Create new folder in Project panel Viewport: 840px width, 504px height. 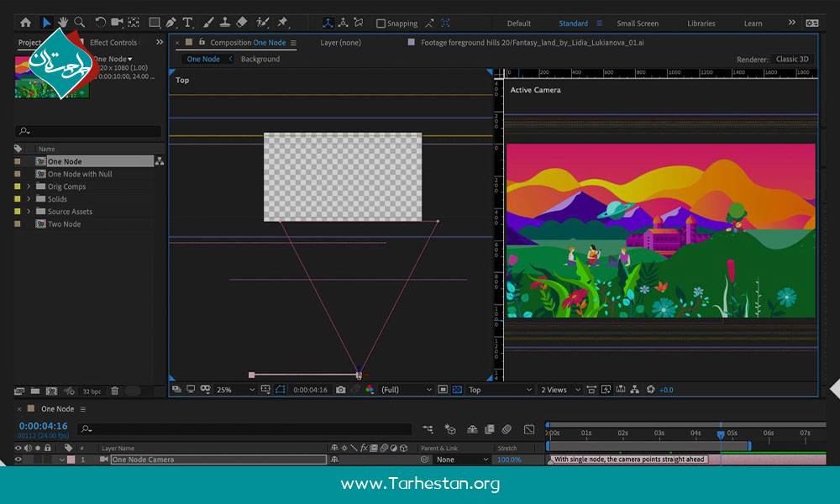[x=35, y=391]
